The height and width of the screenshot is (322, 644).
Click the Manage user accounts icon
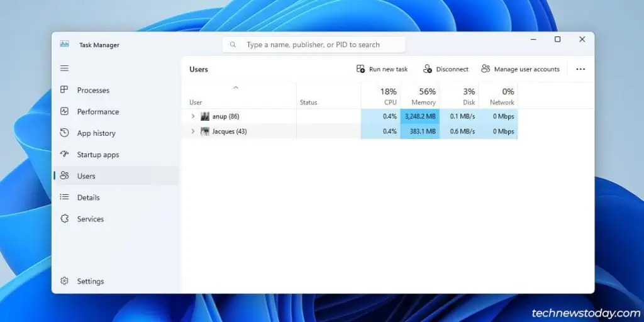[x=486, y=69]
